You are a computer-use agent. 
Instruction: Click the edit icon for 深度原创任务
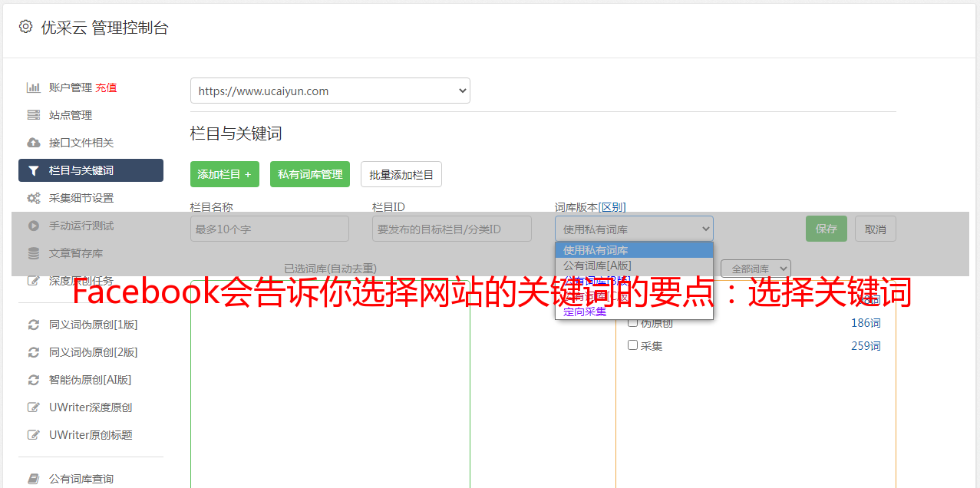coord(33,281)
